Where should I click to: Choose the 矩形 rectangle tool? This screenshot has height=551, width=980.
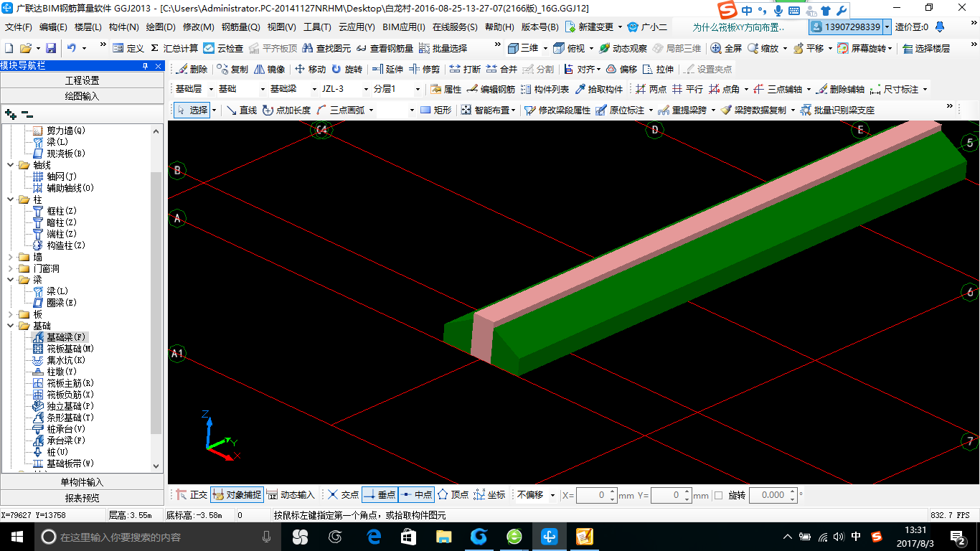tap(435, 110)
